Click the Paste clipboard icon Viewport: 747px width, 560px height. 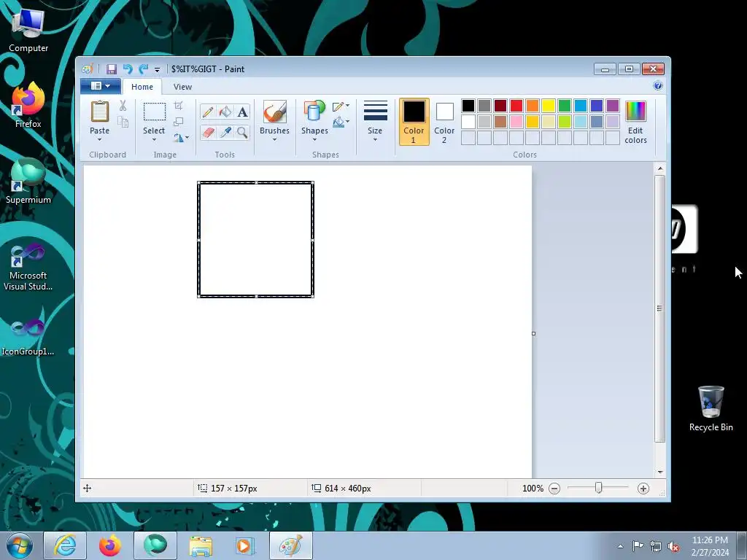(99, 112)
